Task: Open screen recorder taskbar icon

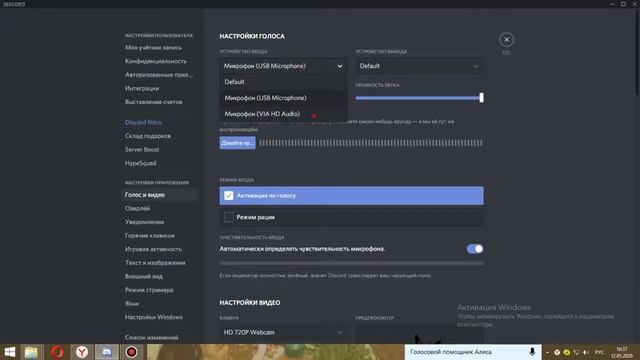Action: (x=131, y=352)
